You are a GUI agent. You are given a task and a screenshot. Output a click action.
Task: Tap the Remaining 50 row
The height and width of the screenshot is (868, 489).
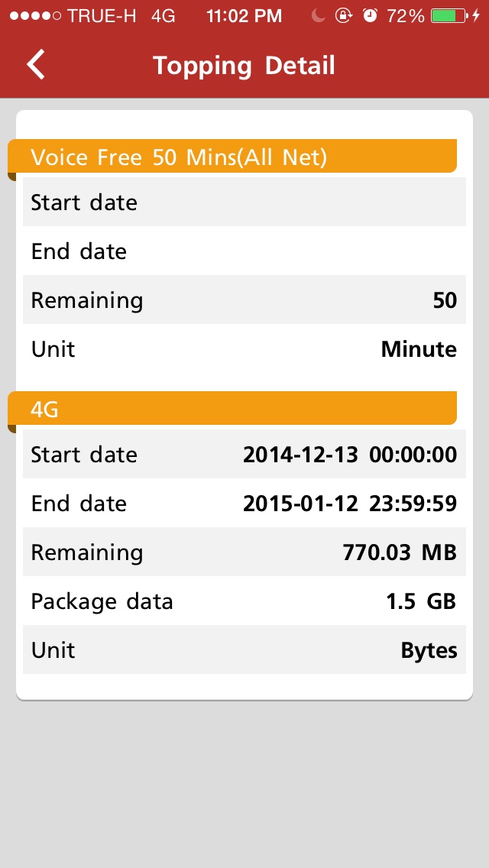tap(244, 300)
